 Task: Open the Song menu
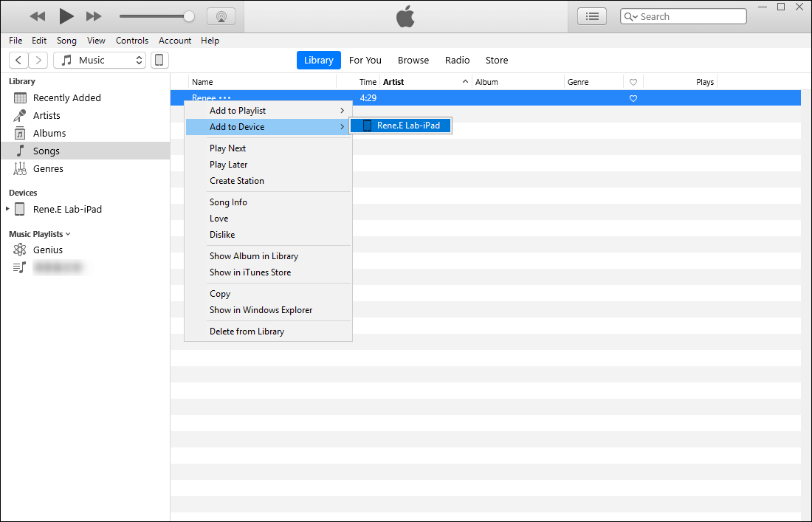[66, 41]
